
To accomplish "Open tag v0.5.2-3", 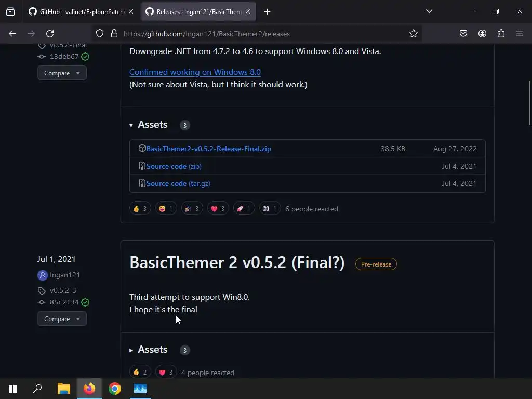I will tap(63, 290).
